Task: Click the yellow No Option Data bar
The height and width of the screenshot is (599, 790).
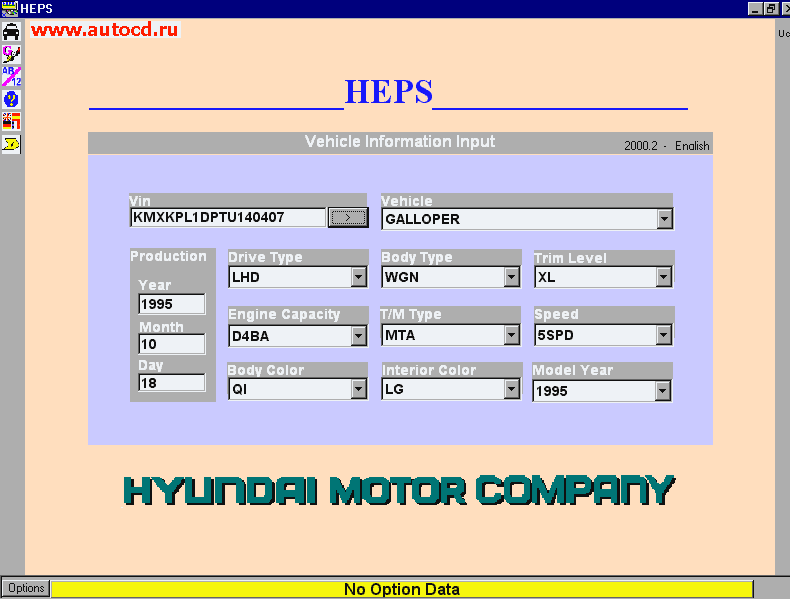Action: [x=402, y=589]
